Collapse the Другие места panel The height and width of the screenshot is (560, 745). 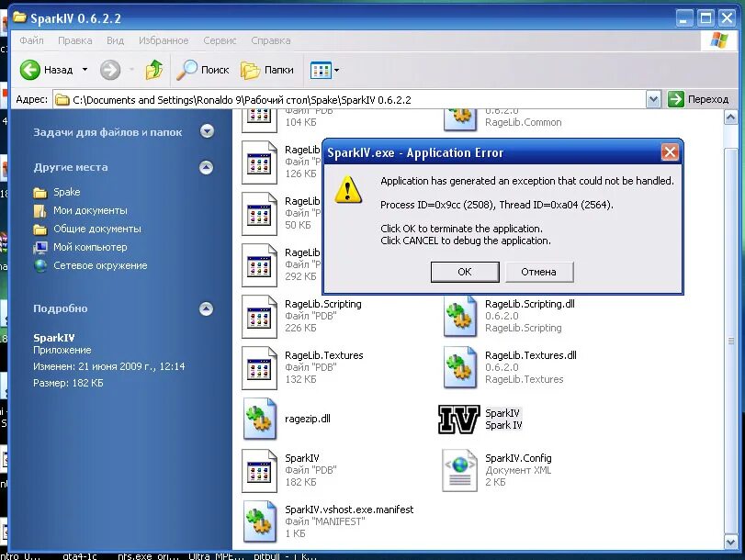click(x=206, y=167)
